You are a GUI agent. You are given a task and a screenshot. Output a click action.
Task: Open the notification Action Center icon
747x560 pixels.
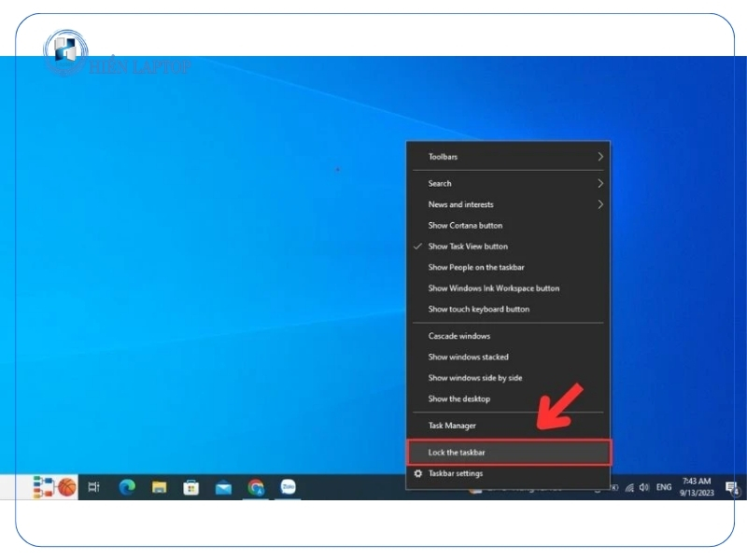pos(732,487)
